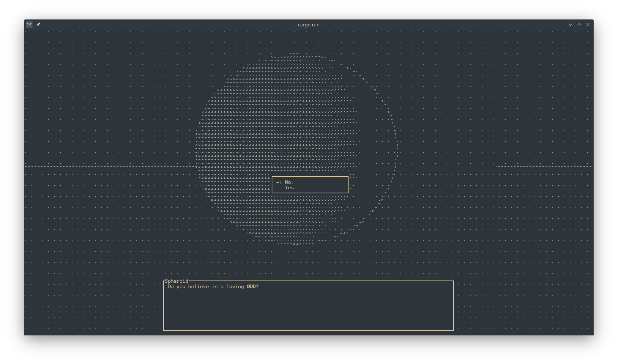
Task: Click the "Spheroid" speaker name label
Action: pos(176,281)
